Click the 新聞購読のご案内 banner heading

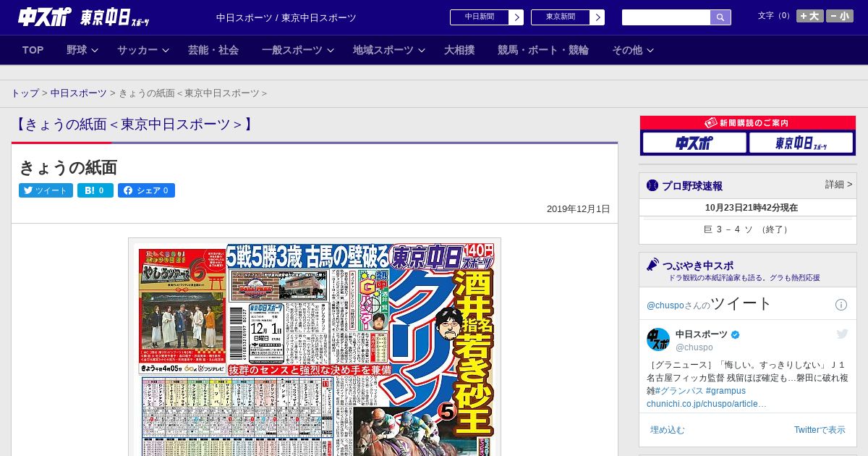748,123
